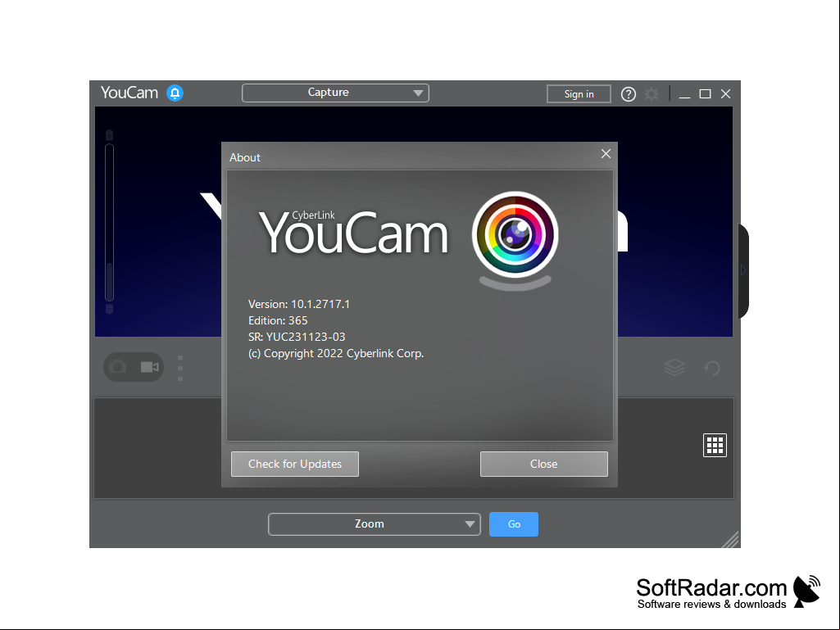Open the Zoom dropdown at bottom
The width and height of the screenshot is (840, 630).
pos(374,524)
